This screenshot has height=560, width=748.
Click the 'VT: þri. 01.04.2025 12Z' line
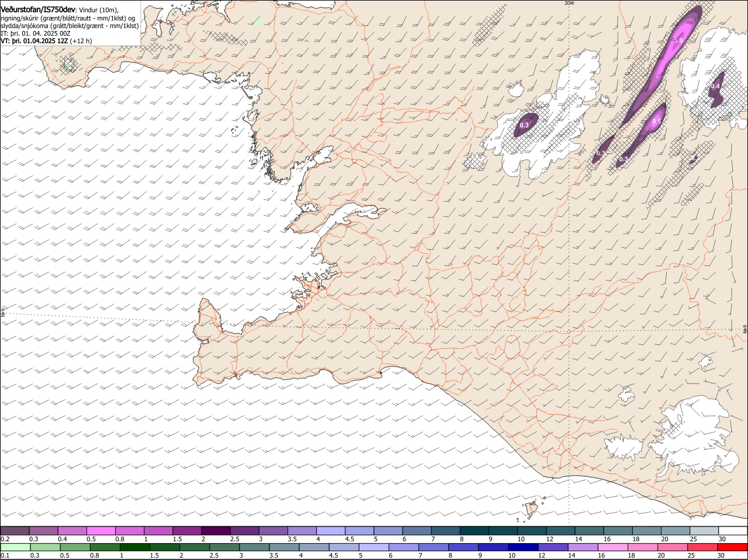point(47,41)
